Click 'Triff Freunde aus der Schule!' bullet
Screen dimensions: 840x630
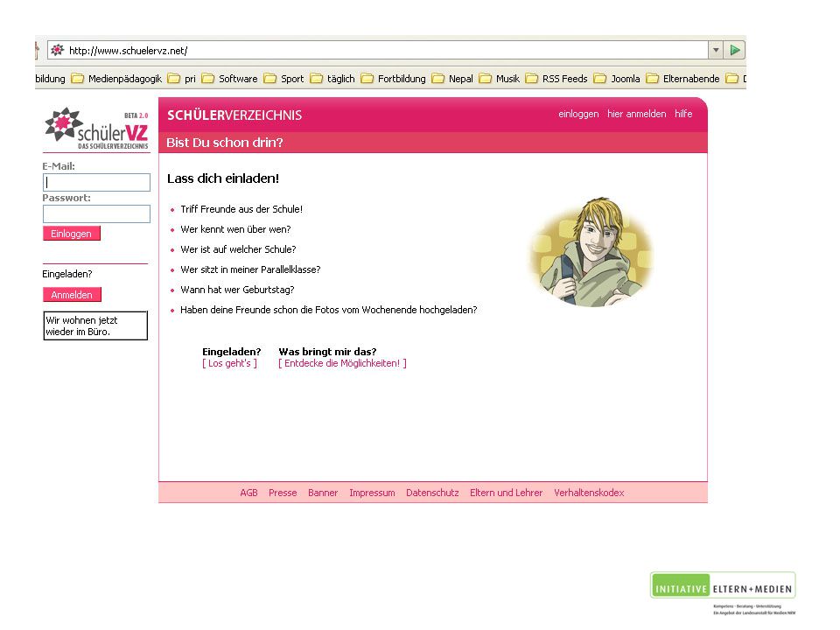coord(241,209)
